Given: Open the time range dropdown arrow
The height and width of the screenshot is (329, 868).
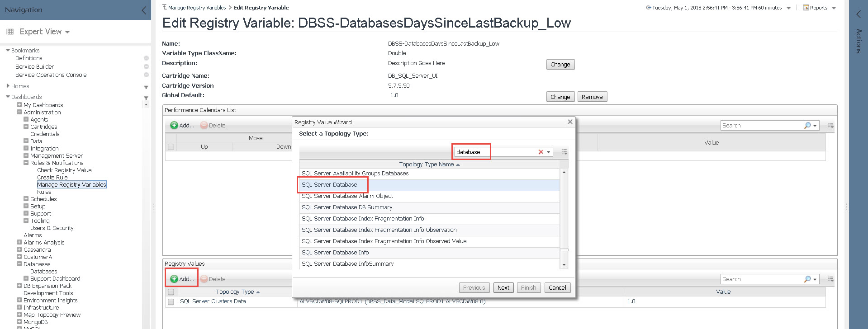Looking at the screenshot, I should (788, 8).
